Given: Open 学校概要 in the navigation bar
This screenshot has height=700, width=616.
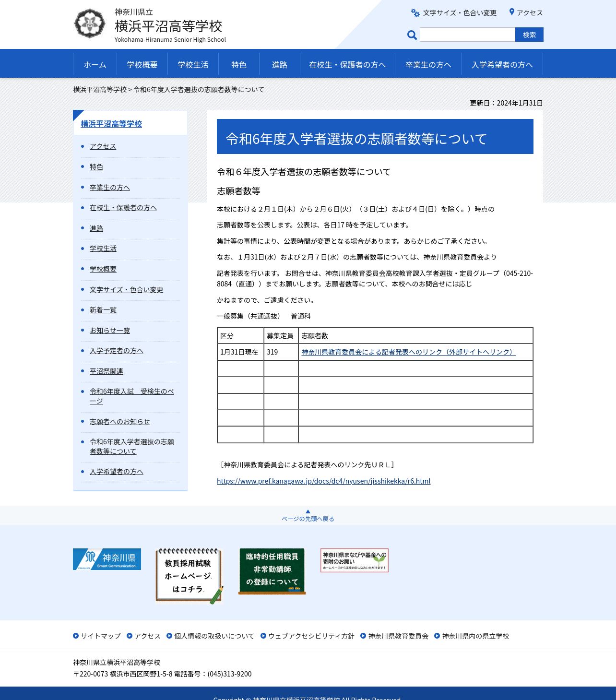Looking at the screenshot, I should pyautogui.click(x=142, y=65).
